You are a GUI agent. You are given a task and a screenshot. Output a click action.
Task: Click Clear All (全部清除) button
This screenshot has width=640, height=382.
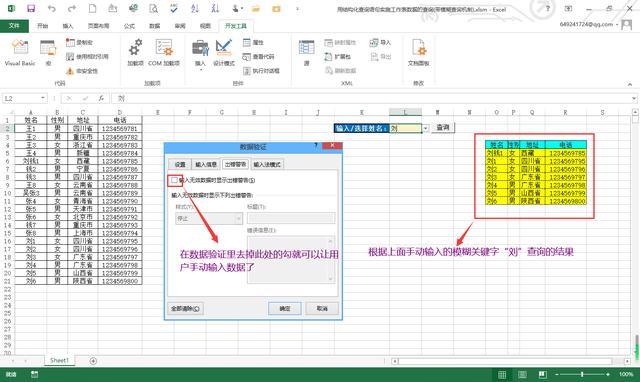[185, 309]
